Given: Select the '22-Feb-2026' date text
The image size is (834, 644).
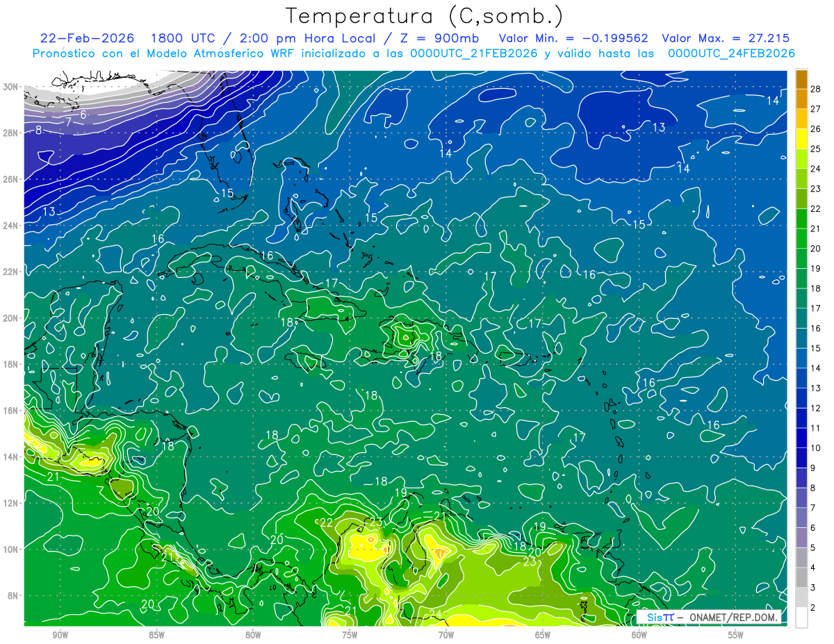Looking at the screenshot, I should [87, 39].
